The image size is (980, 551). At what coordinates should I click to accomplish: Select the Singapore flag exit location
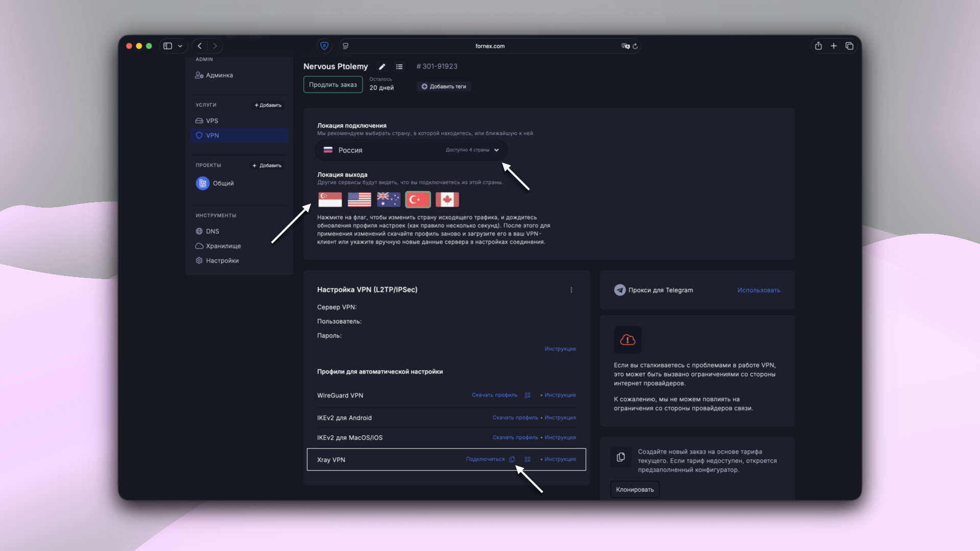[330, 199]
